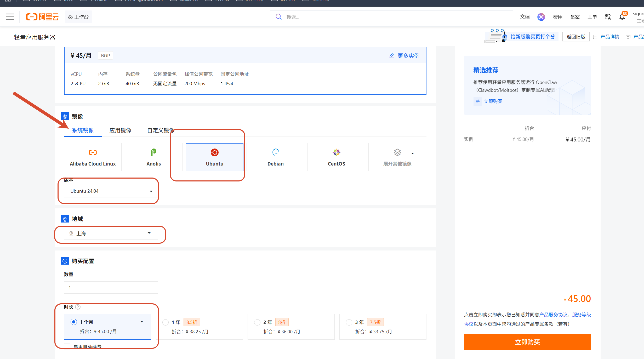Click 给新版购买页打个分 rating link
Image resolution: width=644 pixels, height=359 pixels.
pyautogui.click(x=533, y=37)
